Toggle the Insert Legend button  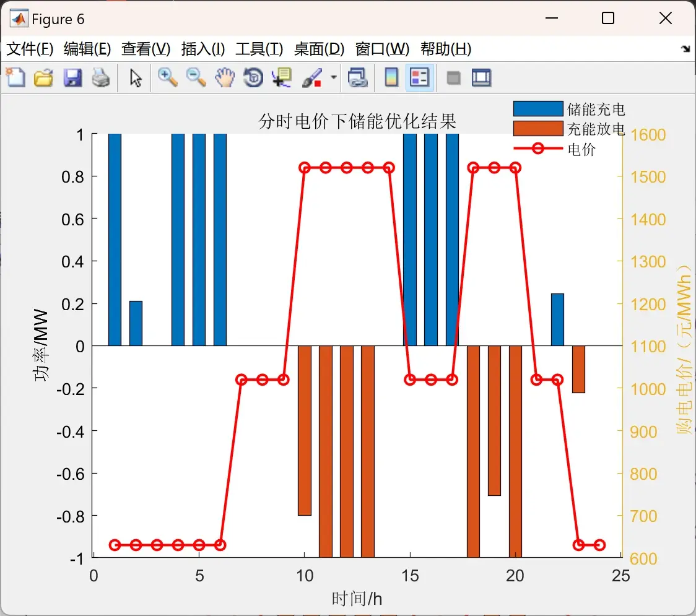(419, 77)
